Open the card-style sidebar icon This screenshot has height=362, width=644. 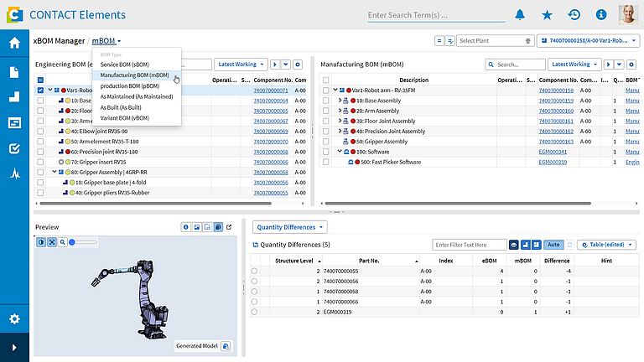pyautogui.click(x=15, y=122)
